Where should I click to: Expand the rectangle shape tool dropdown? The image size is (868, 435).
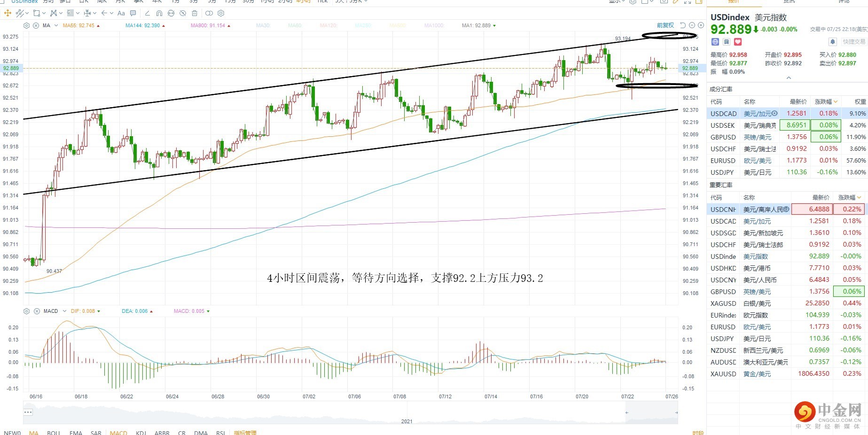point(44,13)
